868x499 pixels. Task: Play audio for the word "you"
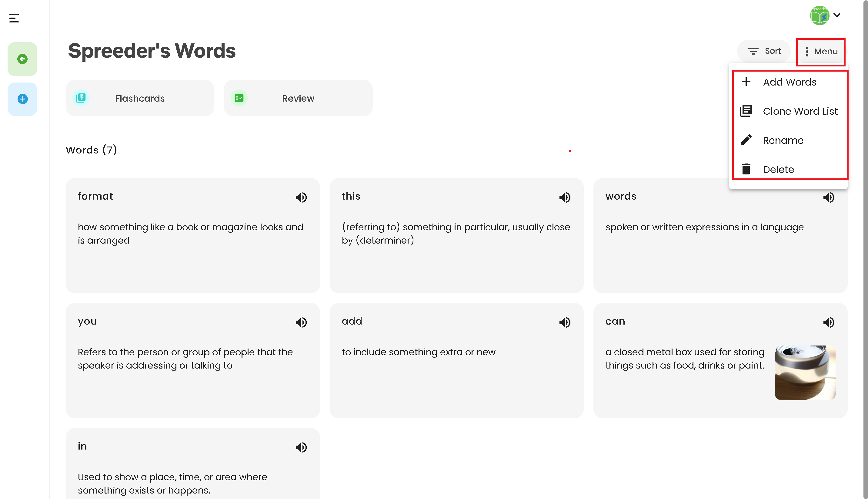301,322
